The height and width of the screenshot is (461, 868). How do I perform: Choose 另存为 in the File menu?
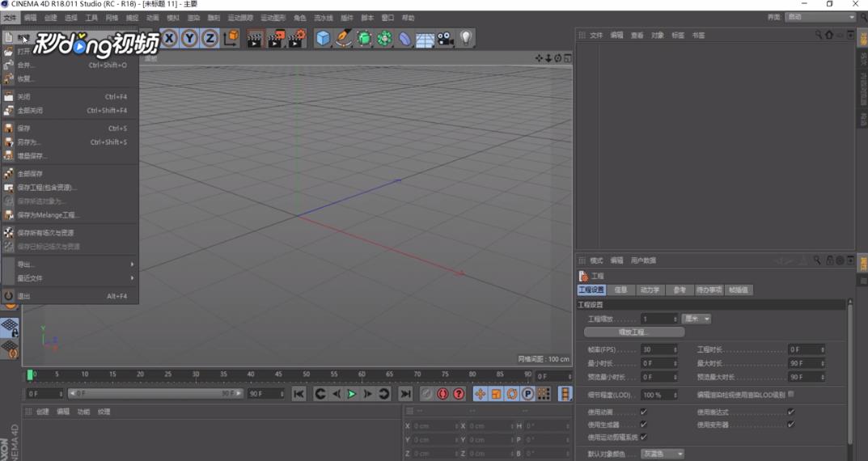tap(70, 142)
